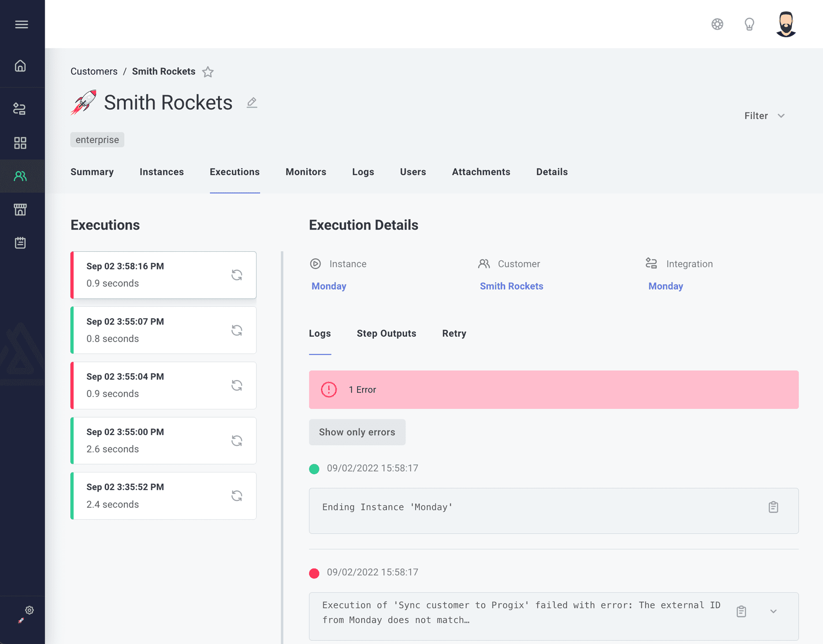
Task: Open the Monitors tab
Action: [x=305, y=172]
